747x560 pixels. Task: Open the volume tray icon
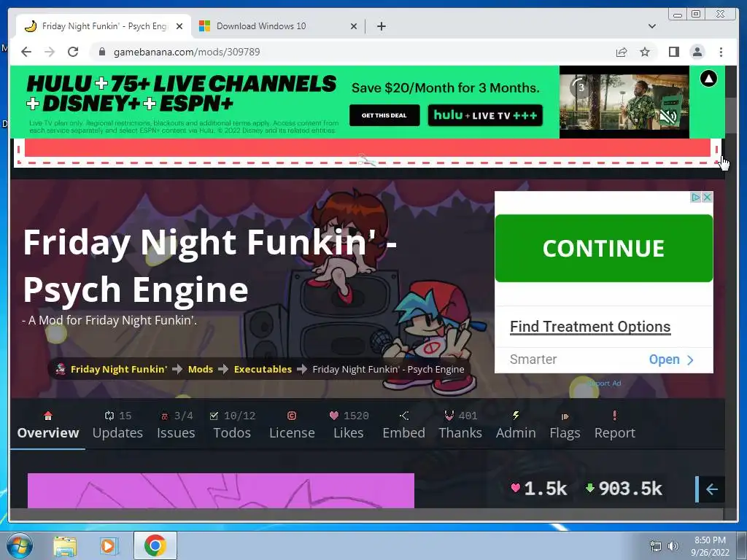pos(673,546)
